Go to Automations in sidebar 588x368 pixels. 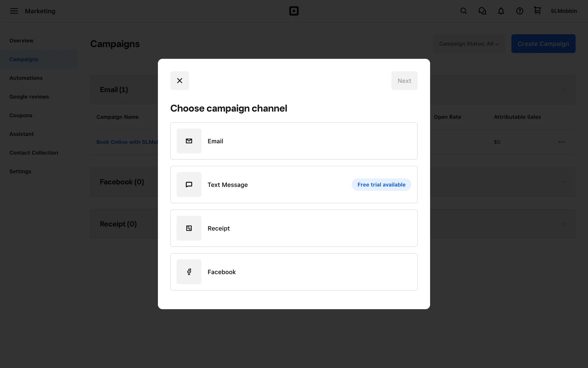click(x=26, y=78)
